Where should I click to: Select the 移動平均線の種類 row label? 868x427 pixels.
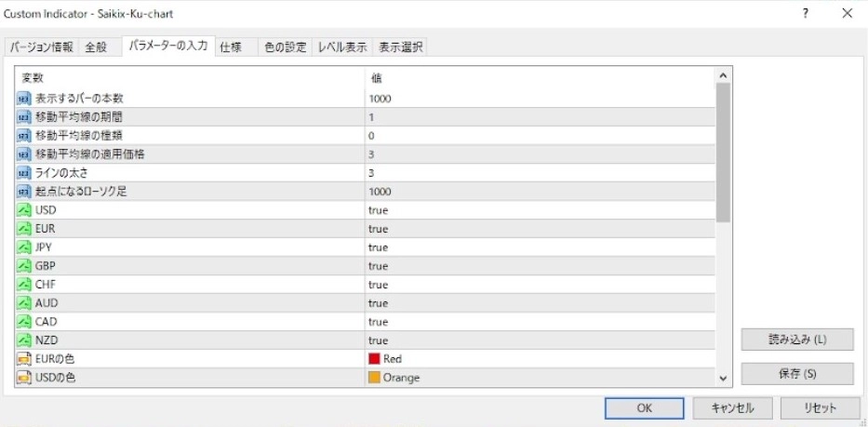click(x=79, y=136)
